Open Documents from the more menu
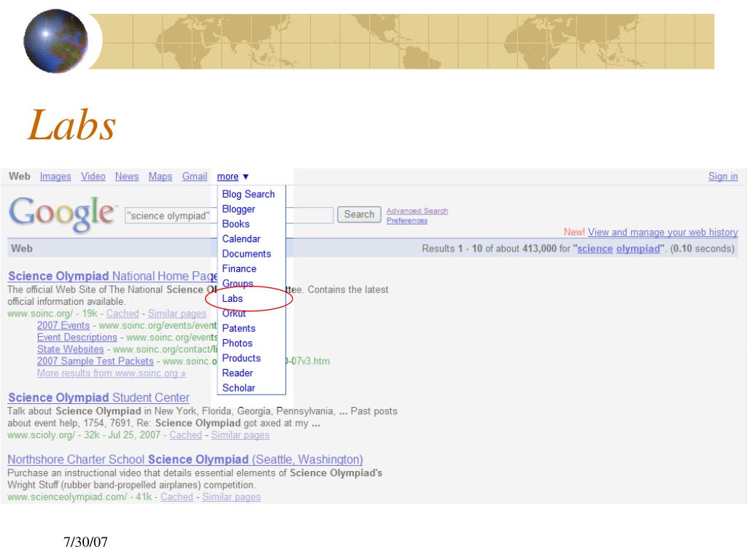Screen dimensions: 747x560 click(x=247, y=254)
